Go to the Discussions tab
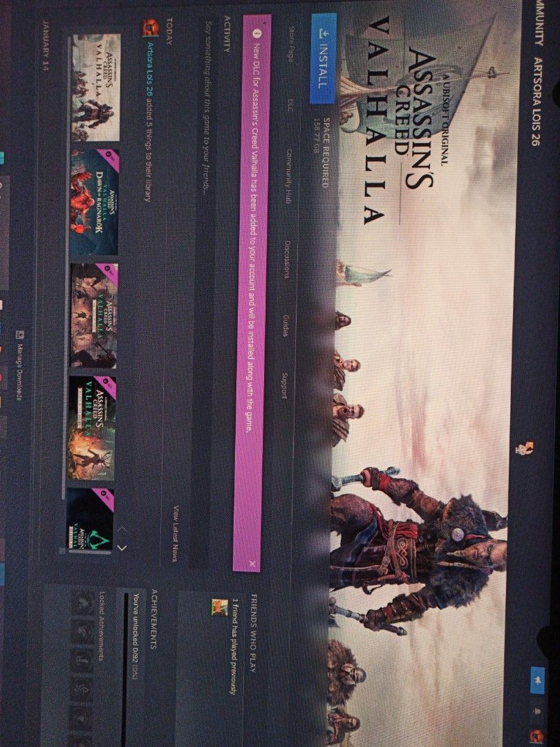Screen dimensions: 560x747 coord(287,259)
